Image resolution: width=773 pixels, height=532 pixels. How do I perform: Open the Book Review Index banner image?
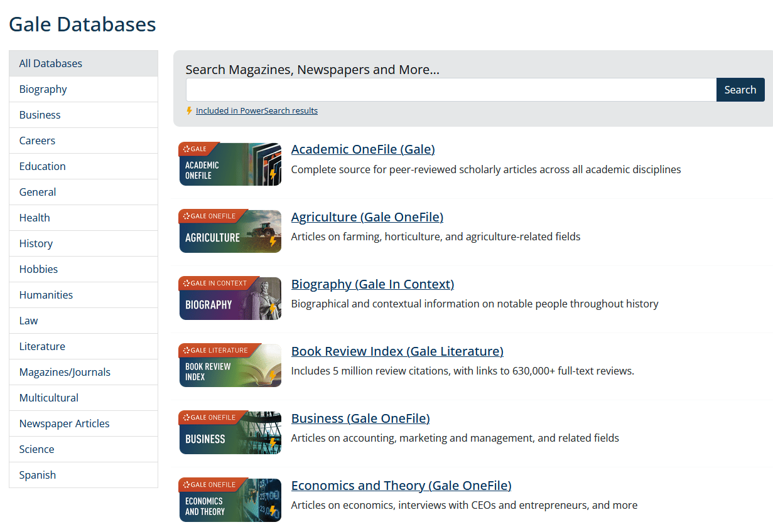230,365
